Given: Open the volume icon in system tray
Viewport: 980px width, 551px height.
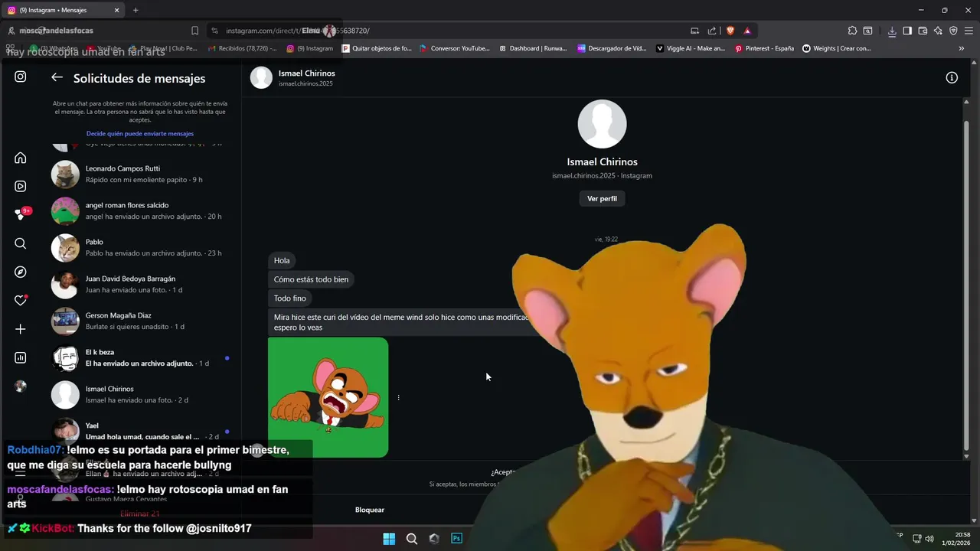Looking at the screenshot, I should click(929, 538).
